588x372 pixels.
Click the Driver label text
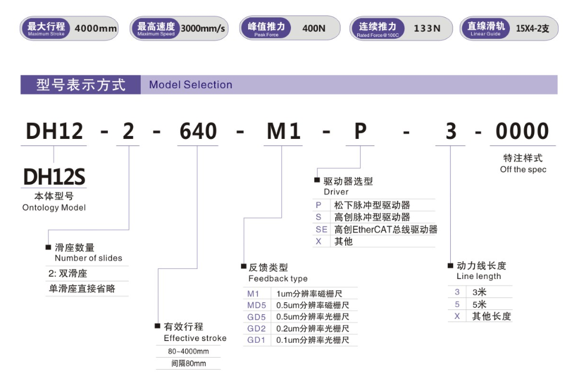(x=336, y=192)
